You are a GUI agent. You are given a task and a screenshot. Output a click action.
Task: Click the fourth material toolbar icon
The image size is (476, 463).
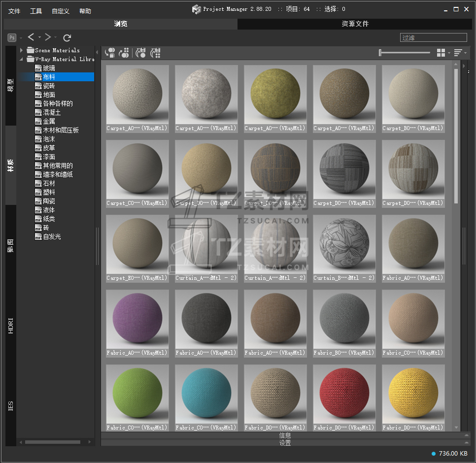pyautogui.click(x=156, y=53)
